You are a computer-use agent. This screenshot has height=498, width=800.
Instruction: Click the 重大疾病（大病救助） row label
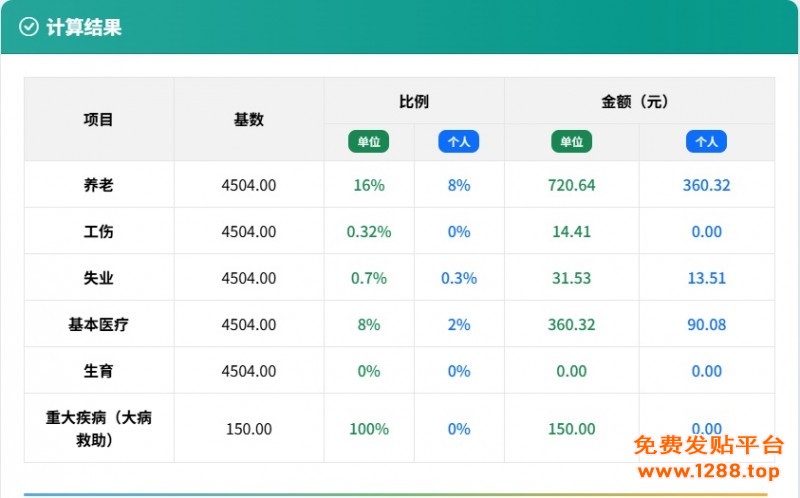[x=99, y=428]
